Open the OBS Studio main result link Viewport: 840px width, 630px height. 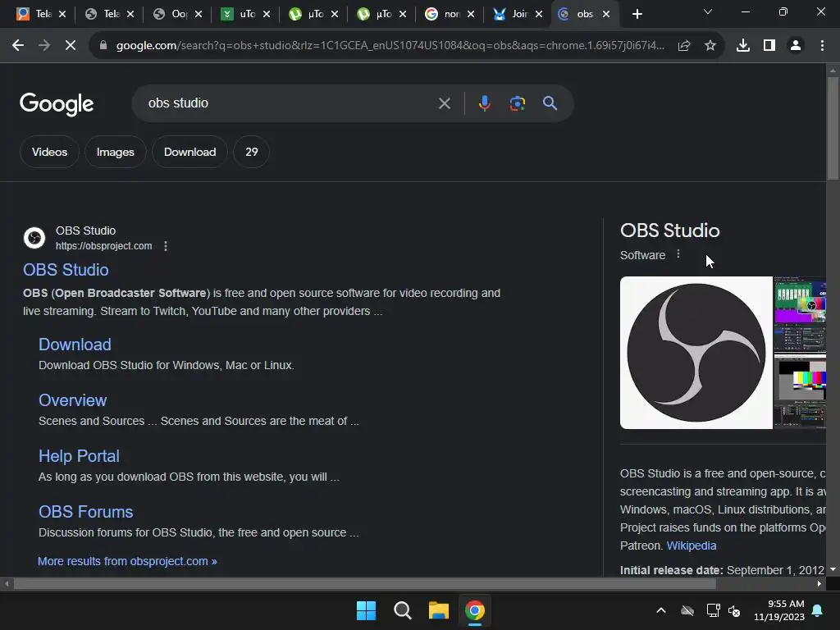[66, 269]
